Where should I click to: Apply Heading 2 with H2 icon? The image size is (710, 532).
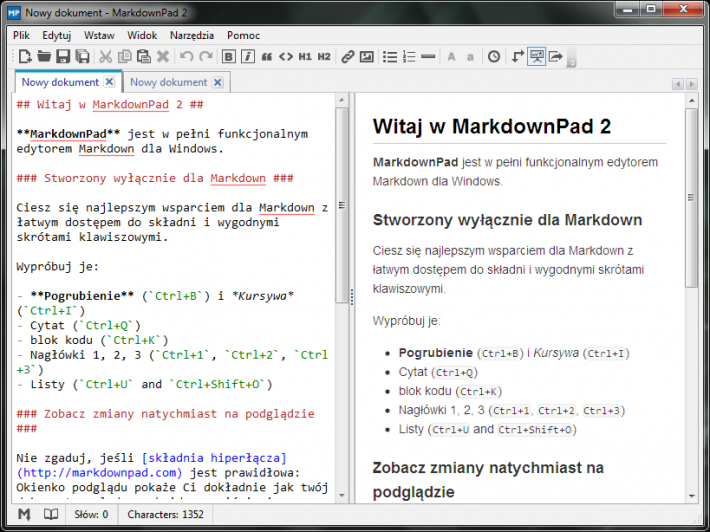(324, 57)
